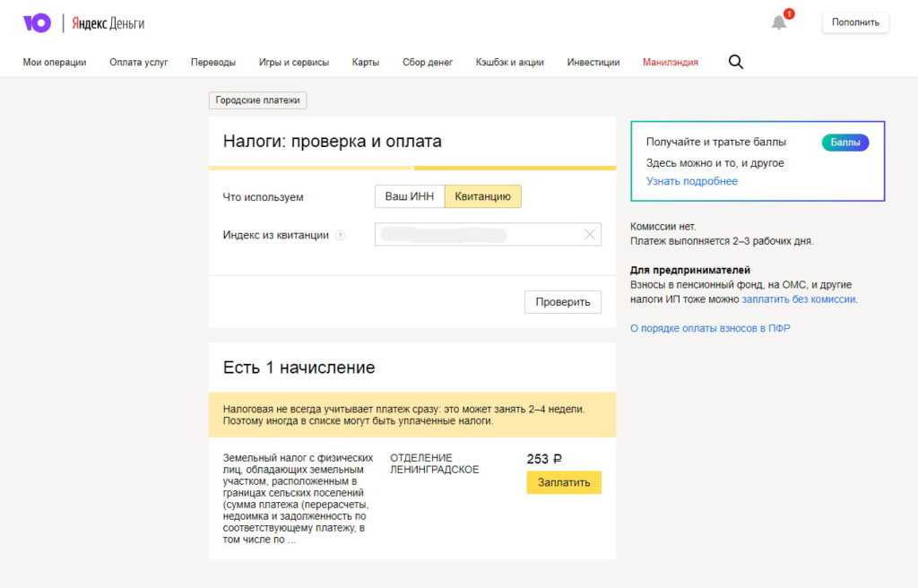Select the Квитанцию option
918x588 pixels.
(482, 196)
